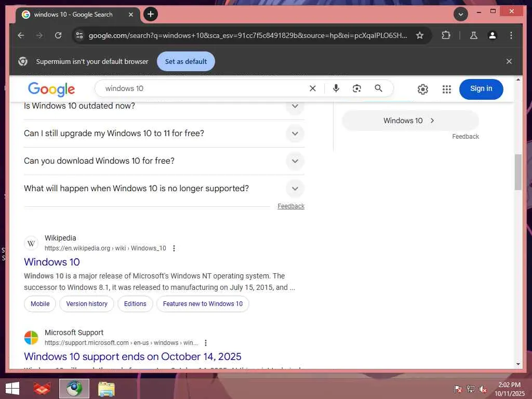Click inside the Google search field

click(x=204, y=88)
